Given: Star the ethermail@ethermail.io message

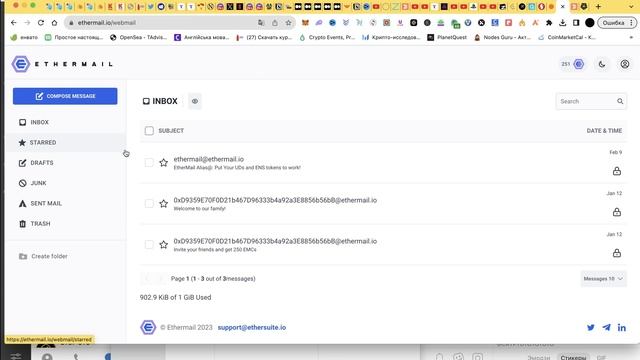Looking at the screenshot, I should click(163, 162).
